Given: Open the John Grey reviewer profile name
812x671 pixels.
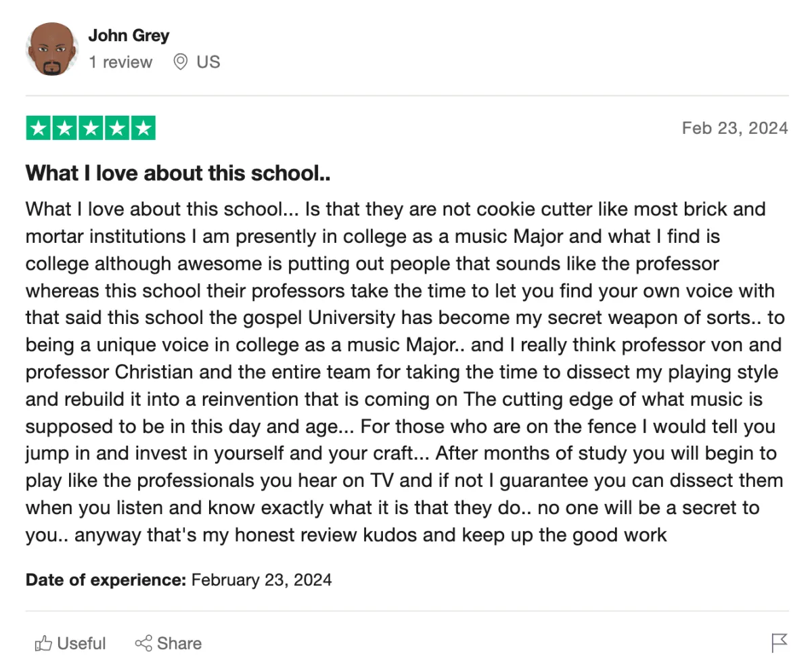Looking at the screenshot, I should [x=129, y=35].
